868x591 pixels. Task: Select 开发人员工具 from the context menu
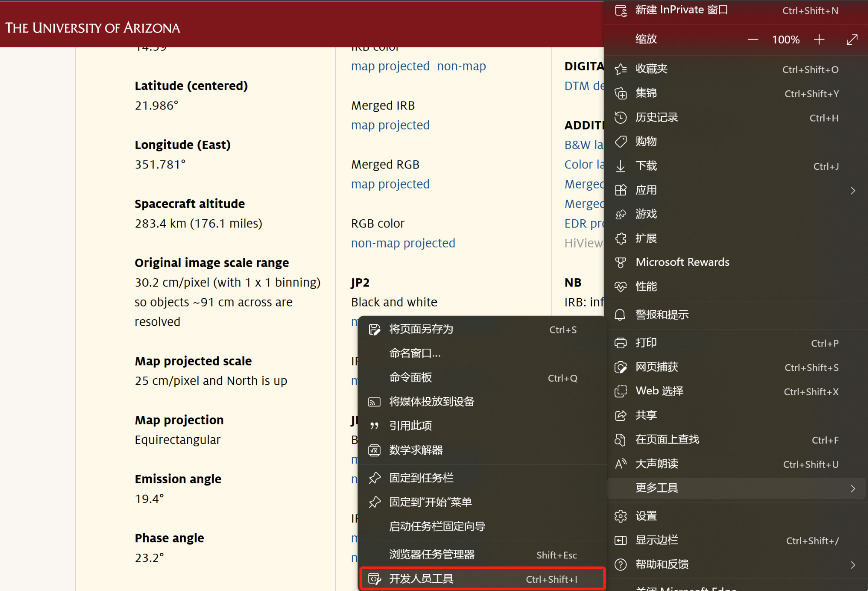(x=421, y=578)
